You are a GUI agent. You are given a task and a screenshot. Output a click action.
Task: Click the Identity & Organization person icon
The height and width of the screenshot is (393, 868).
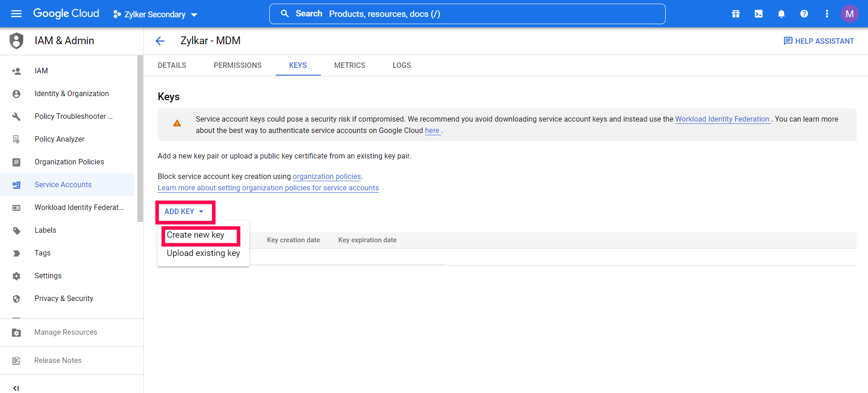point(16,94)
